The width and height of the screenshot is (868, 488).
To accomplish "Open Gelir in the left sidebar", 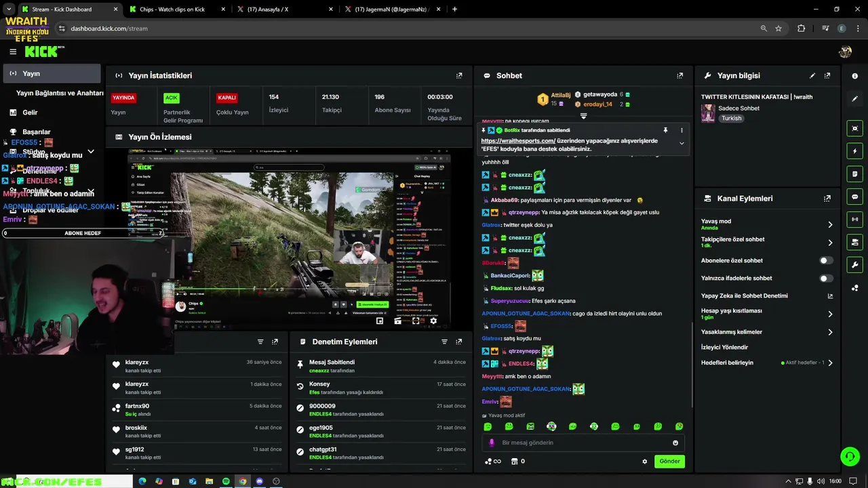I will [x=30, y=113].
